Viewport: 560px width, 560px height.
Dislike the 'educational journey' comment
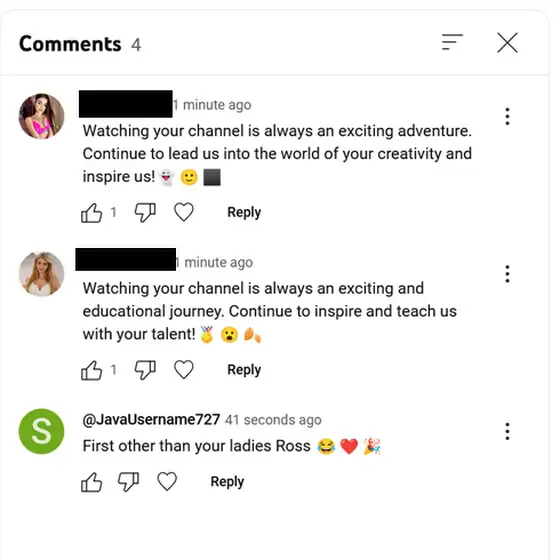tap(145, 370)
